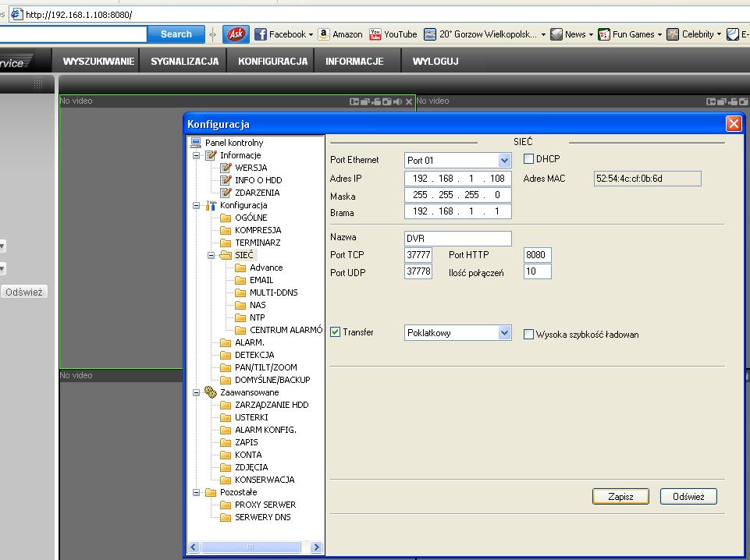Click the Ask toolbar logo icon
Viewport: 750px width, 560px height.
tap(236, 34)
